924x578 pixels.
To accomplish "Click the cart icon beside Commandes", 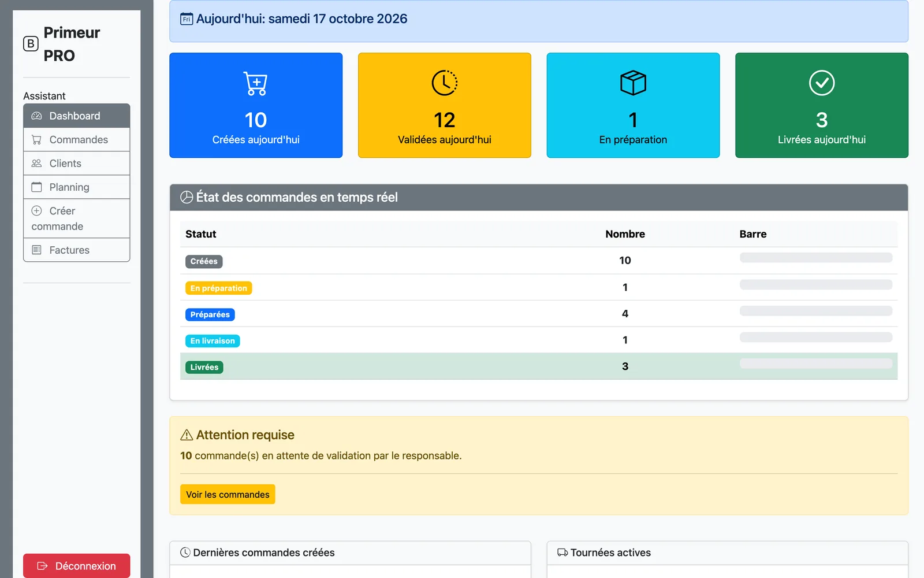I will point(36,140).
